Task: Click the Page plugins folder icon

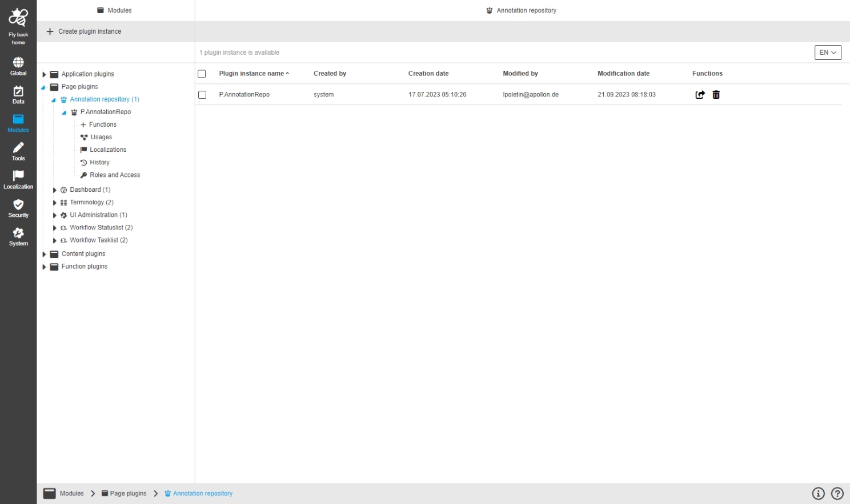Action: coord(54,87)
